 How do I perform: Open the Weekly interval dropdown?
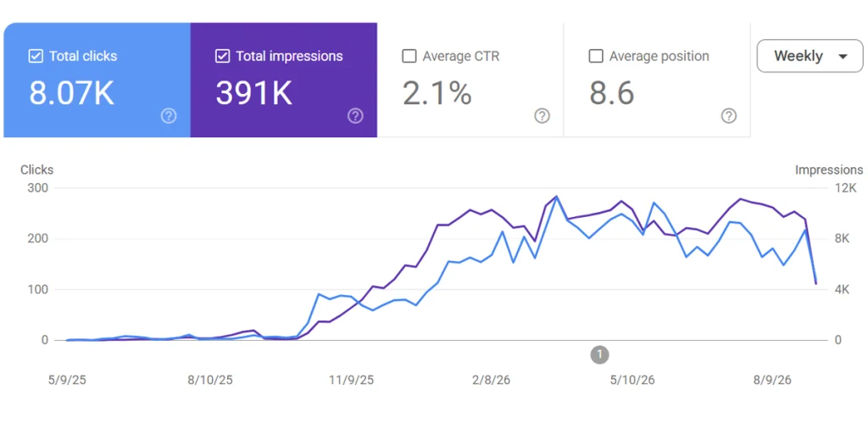coord(810,56)
